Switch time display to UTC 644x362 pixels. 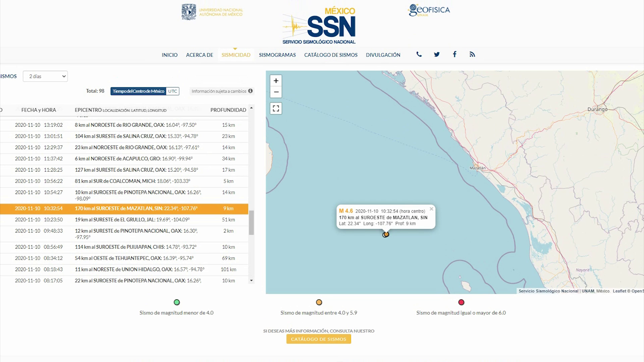[x=172, y=91]
